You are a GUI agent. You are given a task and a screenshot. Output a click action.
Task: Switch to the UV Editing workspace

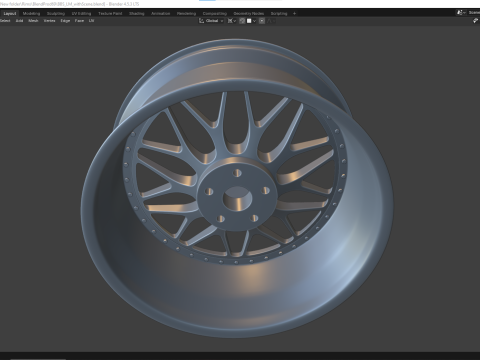pyautogui.click(x=81, y=13)
